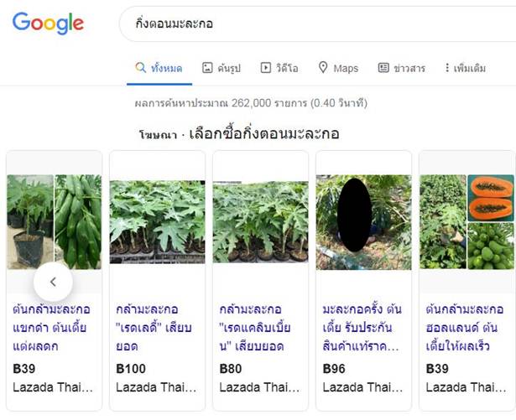Open the Maps pin icon
Image resolution: width=516 pixels, height=420 pixels.
tap(323, 67)
